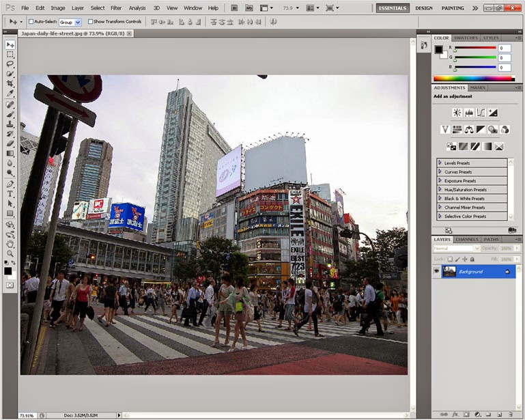Screen dimensions: 525x420
Task: Delete layer with the trash icon
Action: pos(511,415)
